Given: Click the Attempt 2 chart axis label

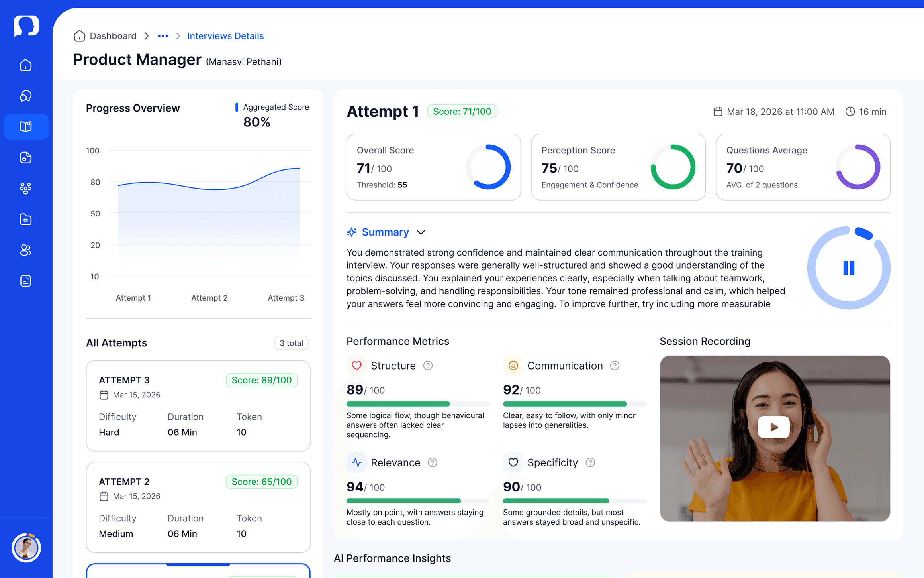Looking at the screenshot, I should coord(209,298).
